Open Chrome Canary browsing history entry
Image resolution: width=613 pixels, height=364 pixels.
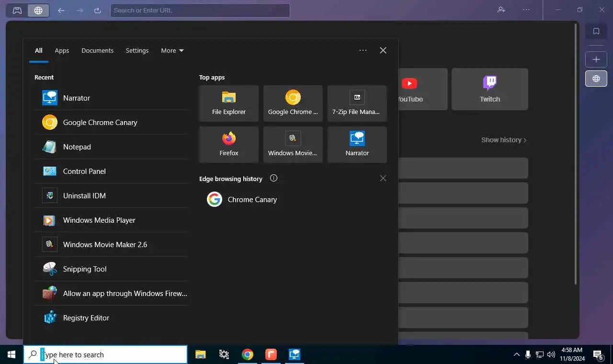[293, 199]
